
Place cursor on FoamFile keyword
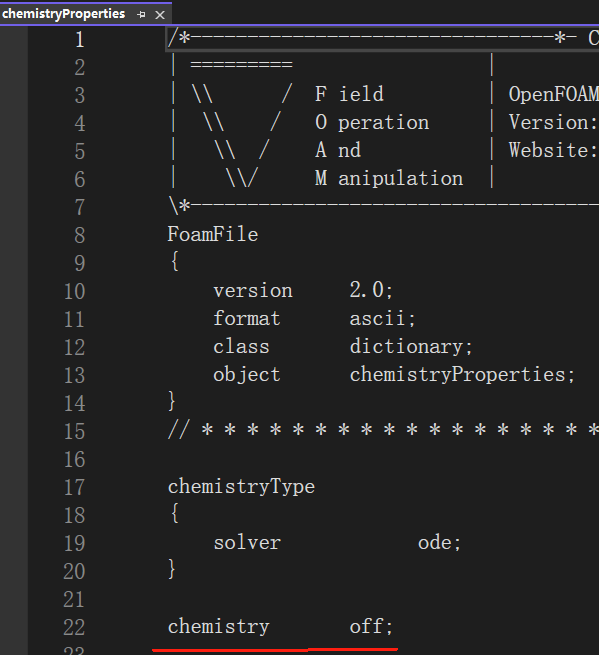(x=213, y=234)
